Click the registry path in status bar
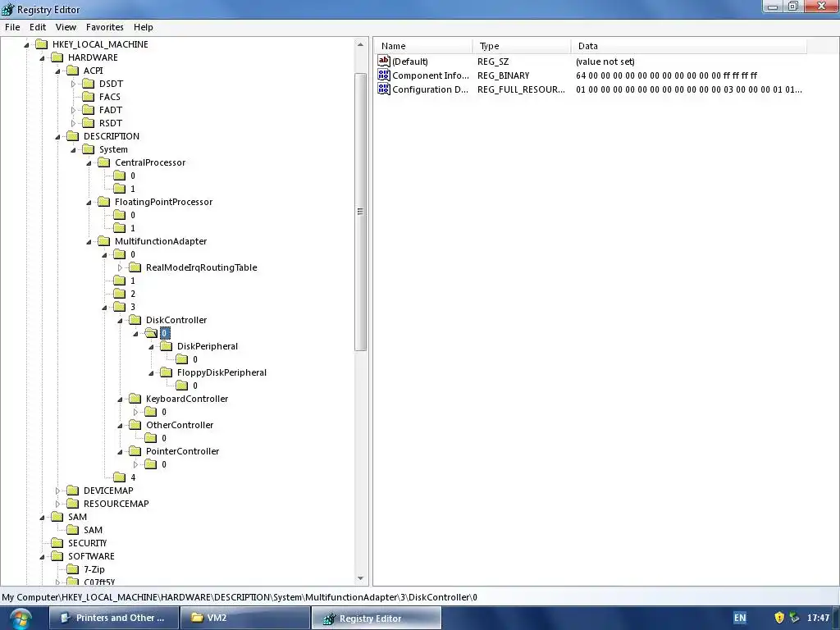This screenshot has height=630, width=840. (240, 597)
